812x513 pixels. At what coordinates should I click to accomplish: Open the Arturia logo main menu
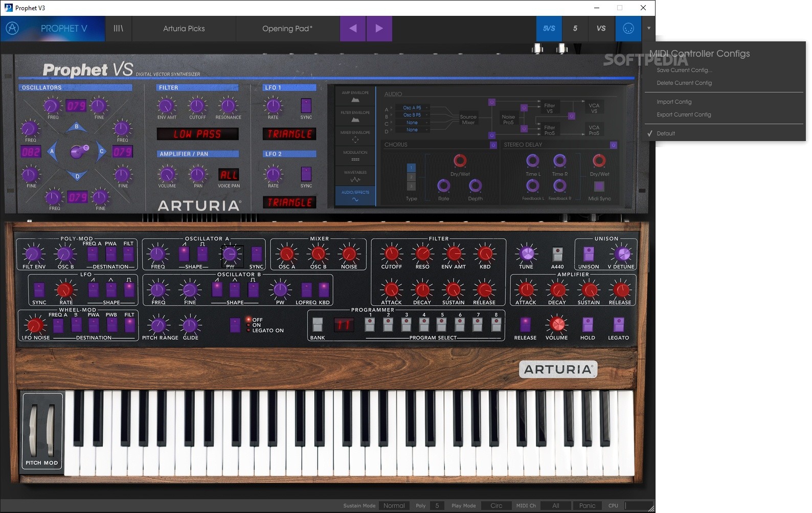tap(12, 28)
